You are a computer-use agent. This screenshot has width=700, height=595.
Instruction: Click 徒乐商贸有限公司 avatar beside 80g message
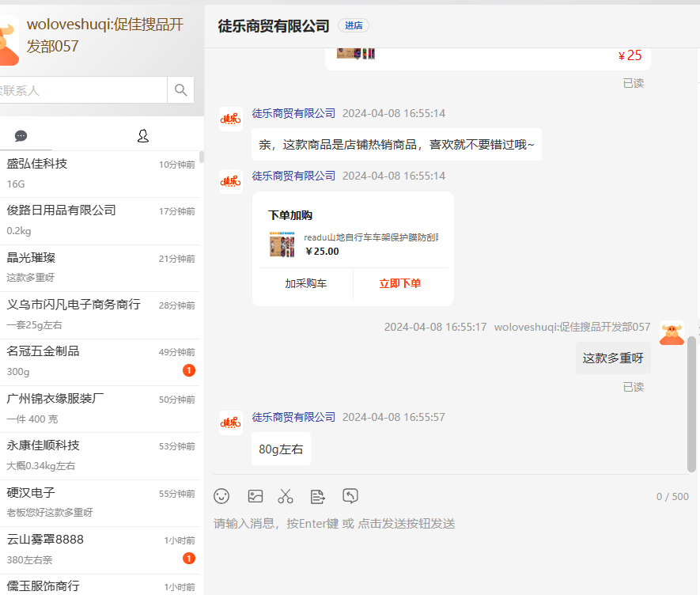point(231,423)
